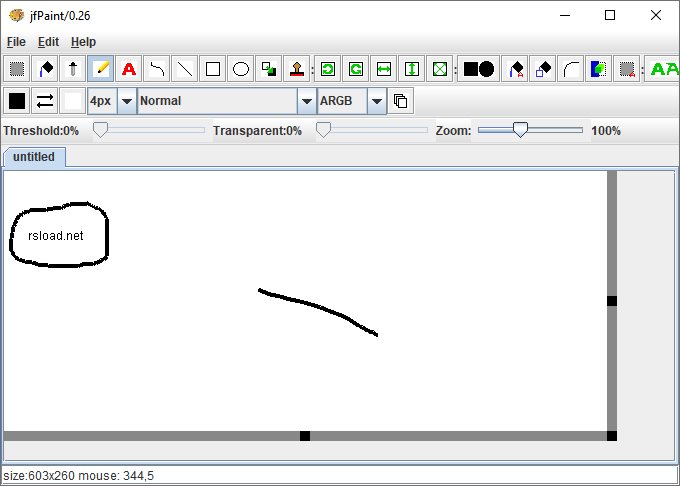680x486 pixels.
Task: Maximize the jfPaint window
Action: [x=610, y=15]
